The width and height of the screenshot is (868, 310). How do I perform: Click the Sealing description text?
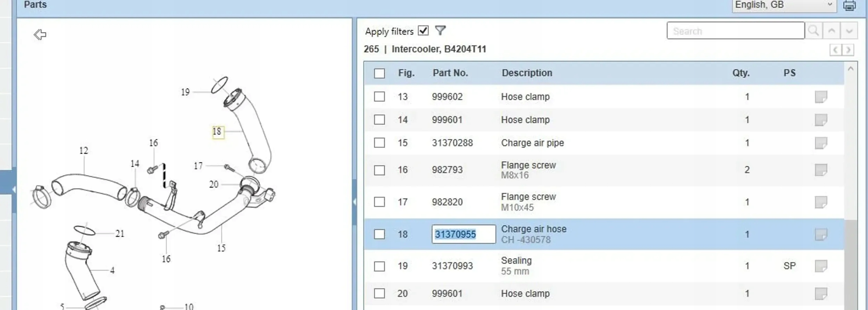click(x=516, y=261)
